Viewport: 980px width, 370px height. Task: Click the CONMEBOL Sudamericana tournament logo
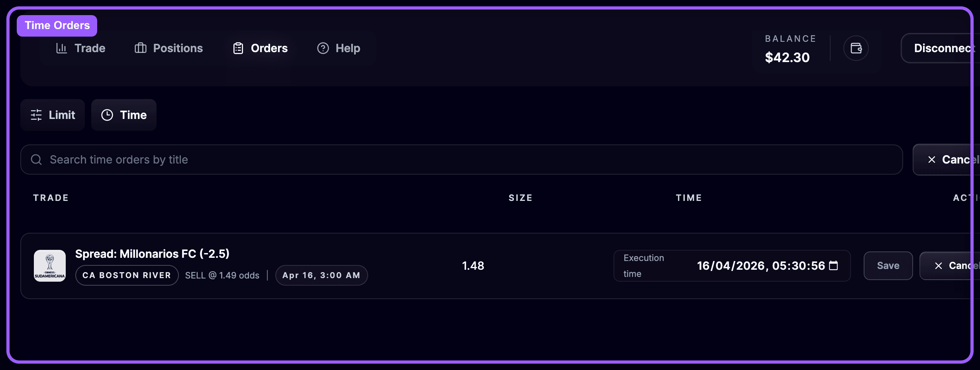coord(49,265)
